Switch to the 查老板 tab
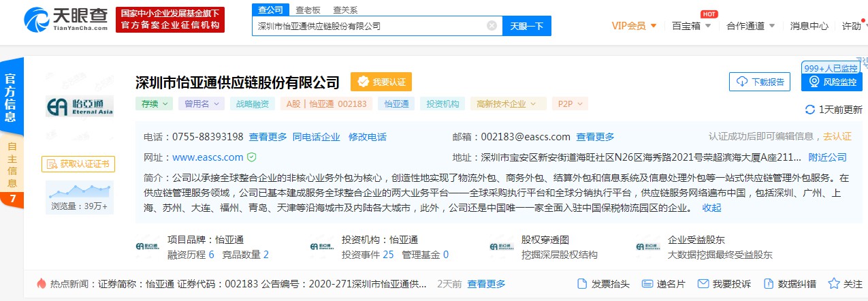 tap(308, 10)
